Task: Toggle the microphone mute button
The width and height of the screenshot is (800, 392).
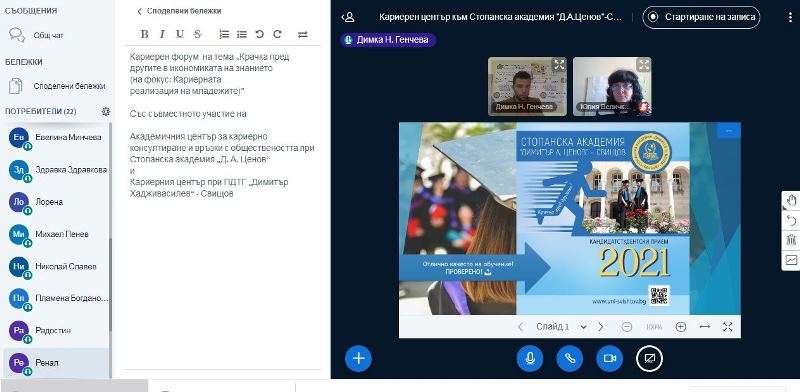Action: click(x=530, y=358)
